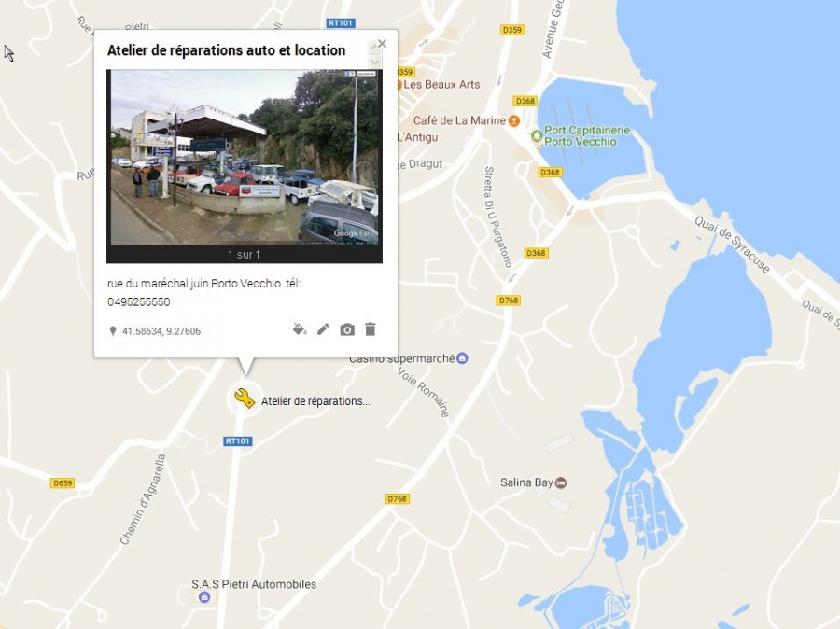Select the Les Beaux Arts place label
This screenshot has width=840, height=629.
click(x=441, y=84)
